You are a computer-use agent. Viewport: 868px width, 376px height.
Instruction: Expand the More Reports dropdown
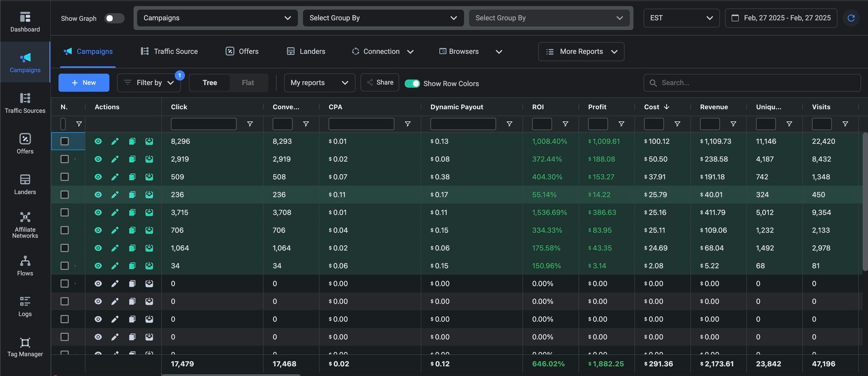[x=581, y=52]
